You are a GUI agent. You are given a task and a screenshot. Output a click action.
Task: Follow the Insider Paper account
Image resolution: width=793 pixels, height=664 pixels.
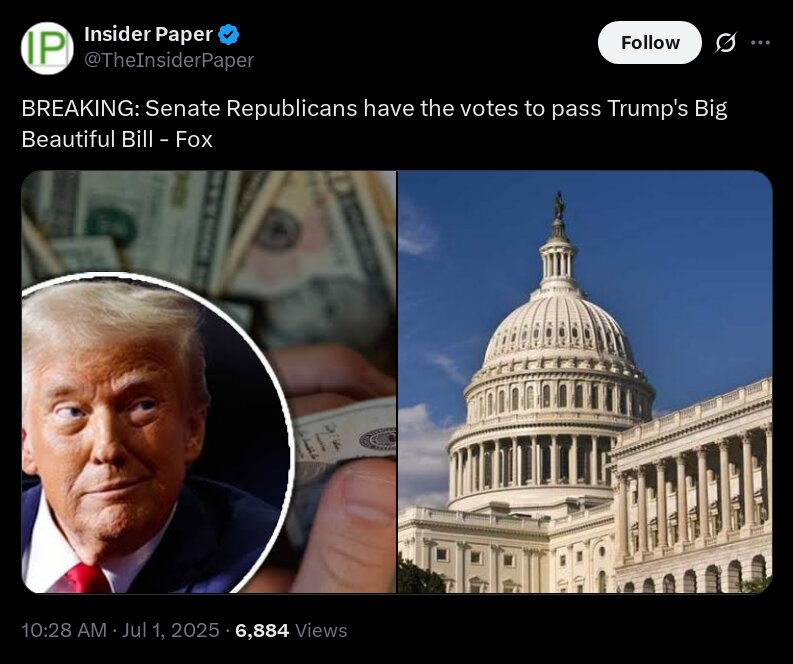click(649, 42)
